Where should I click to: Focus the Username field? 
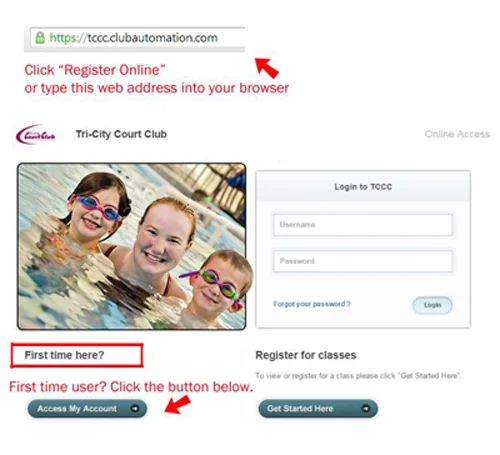pyautogui.click(x=363, y=225)
